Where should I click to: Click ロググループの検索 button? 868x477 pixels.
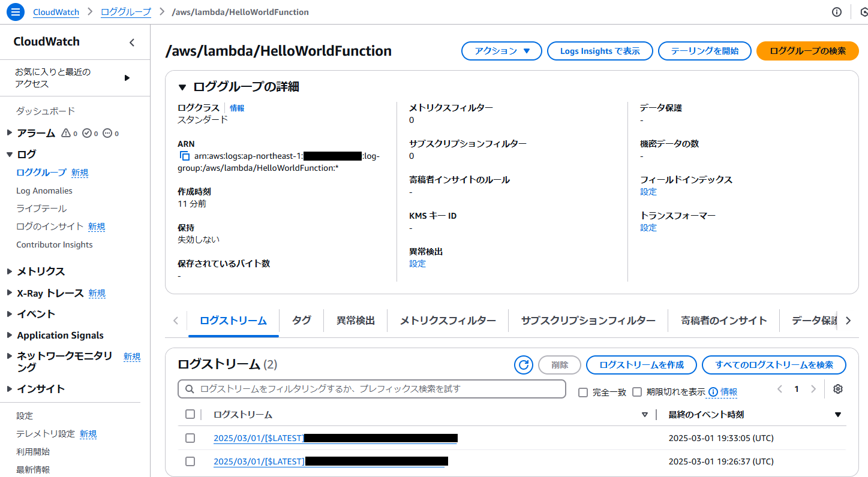(807, 51)
